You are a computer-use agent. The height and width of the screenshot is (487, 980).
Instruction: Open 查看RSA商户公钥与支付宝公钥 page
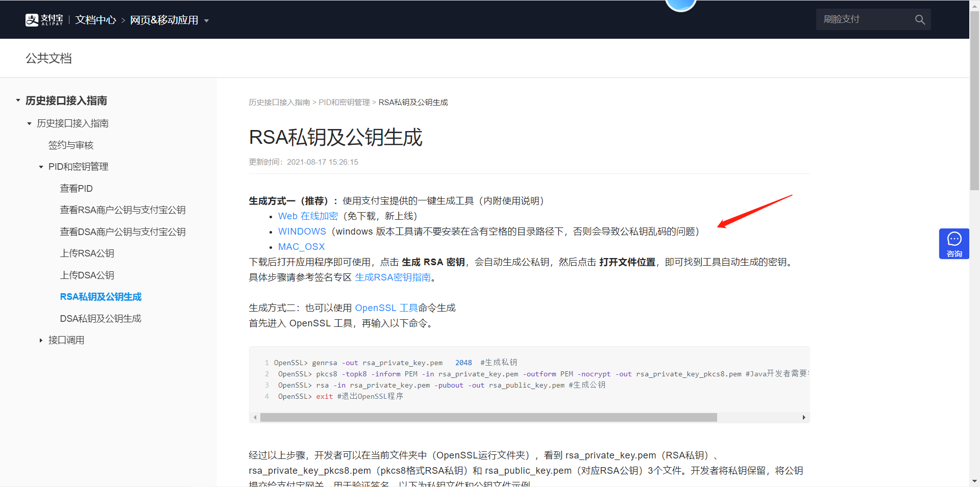tap(122, 210)
